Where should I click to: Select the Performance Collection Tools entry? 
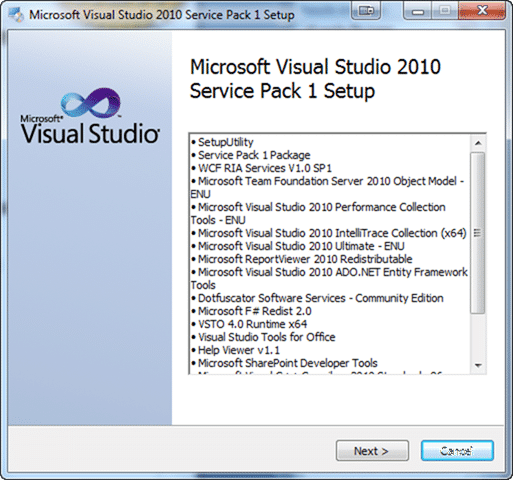tap(318, 213)
